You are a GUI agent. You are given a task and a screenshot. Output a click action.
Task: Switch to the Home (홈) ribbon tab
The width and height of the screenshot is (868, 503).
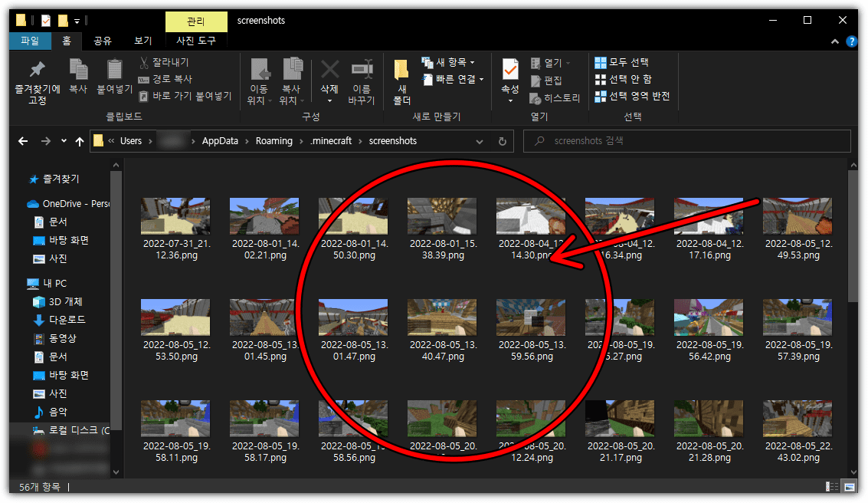(67, 41)
